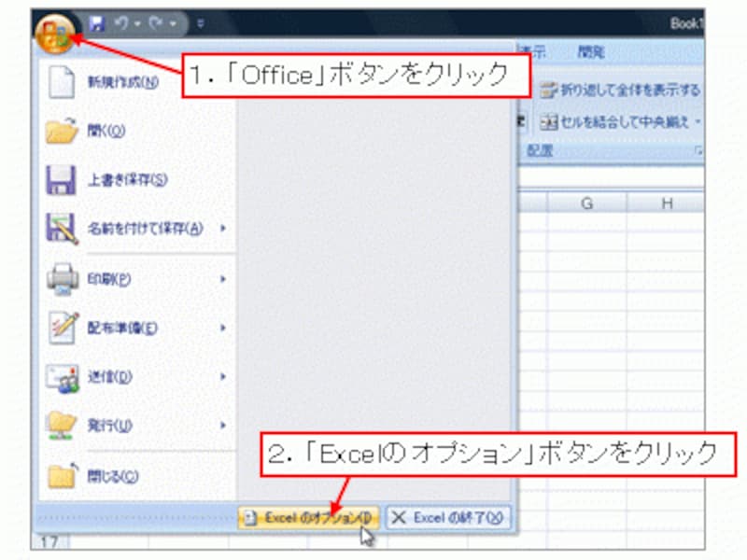Select 発行(U) menu entry
Screen dimensions: 747x560
[x=109, y=426]
